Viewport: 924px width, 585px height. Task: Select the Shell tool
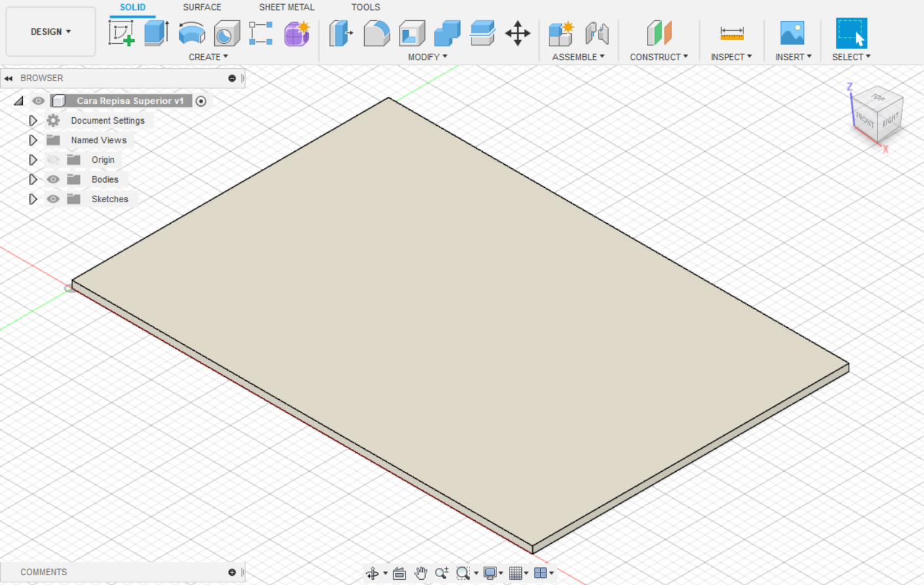tap(412, 33)
